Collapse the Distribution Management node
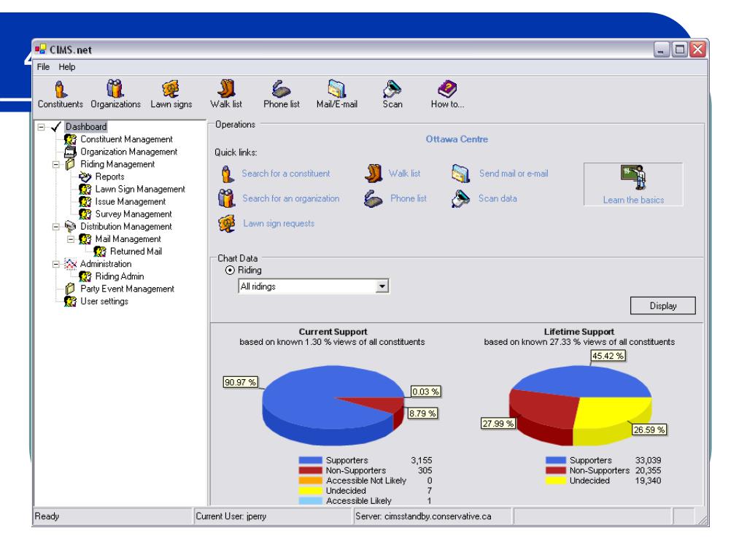Image resolution: width=747 pixels, height=560 pixels. coord(55,227)
